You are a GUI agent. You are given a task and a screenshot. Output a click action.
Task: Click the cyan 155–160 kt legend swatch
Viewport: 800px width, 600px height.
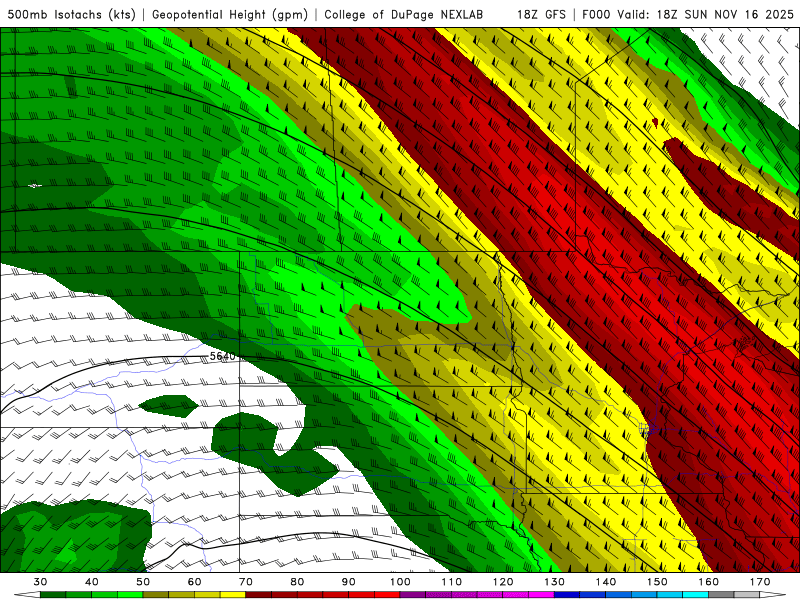point(696,595)
